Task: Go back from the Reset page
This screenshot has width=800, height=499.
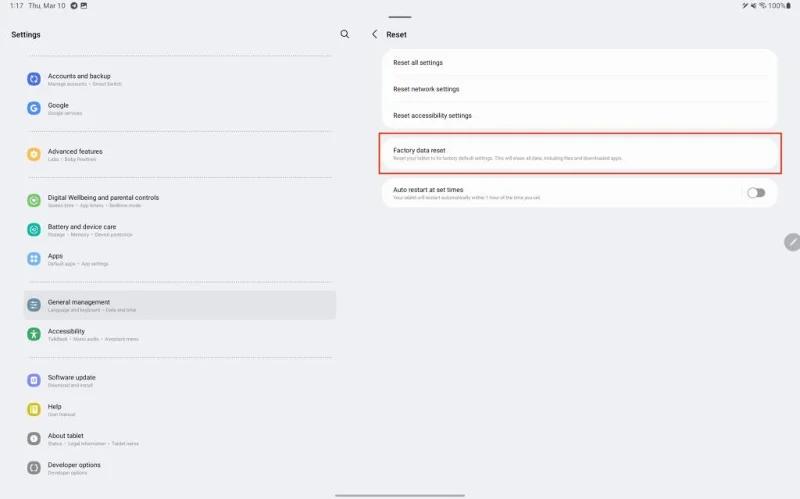Action: click(374, 34)
